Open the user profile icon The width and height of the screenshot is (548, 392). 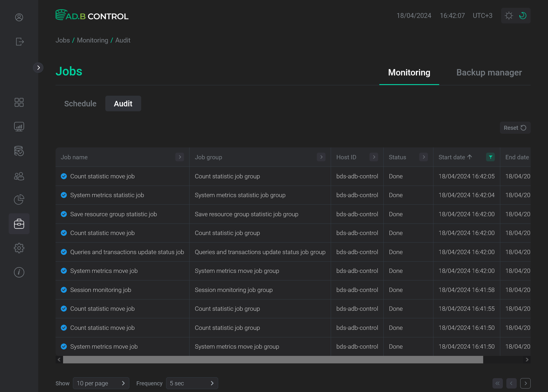click(19, 17)
